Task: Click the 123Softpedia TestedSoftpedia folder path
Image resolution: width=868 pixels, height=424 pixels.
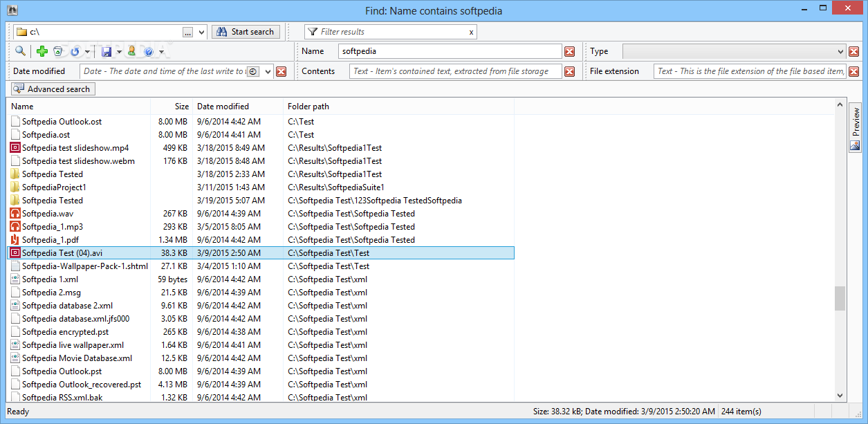Action: [375, 201]
